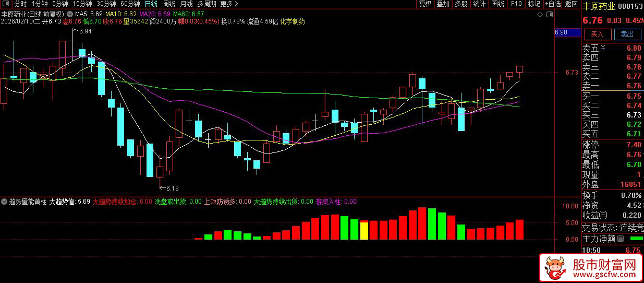Viewport: 644px width, 283px height.
Task: Switch to 月线 monthly chart
Action: (x=186, y=4)
